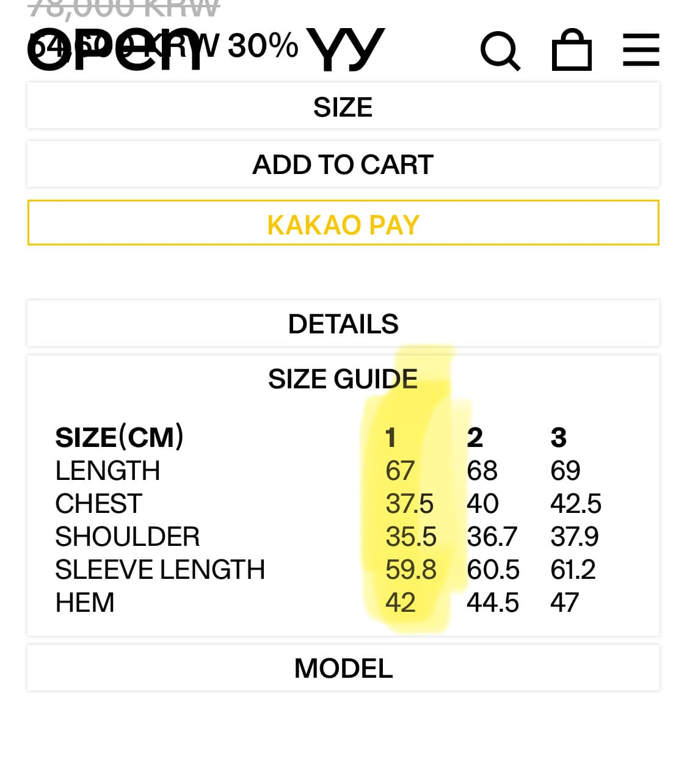Open the SIZE selection dropdown

coord(343,107)
